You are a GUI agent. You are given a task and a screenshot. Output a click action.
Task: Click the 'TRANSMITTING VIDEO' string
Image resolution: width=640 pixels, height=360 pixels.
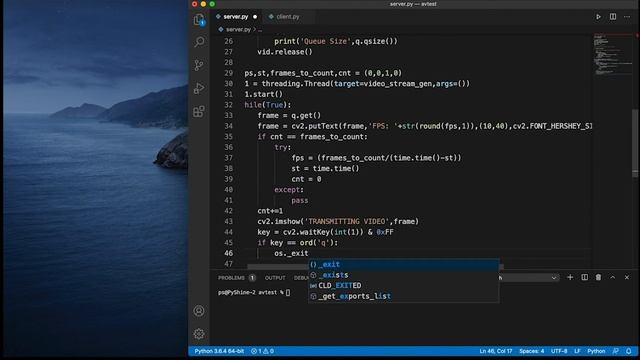(x=347, y=222)
